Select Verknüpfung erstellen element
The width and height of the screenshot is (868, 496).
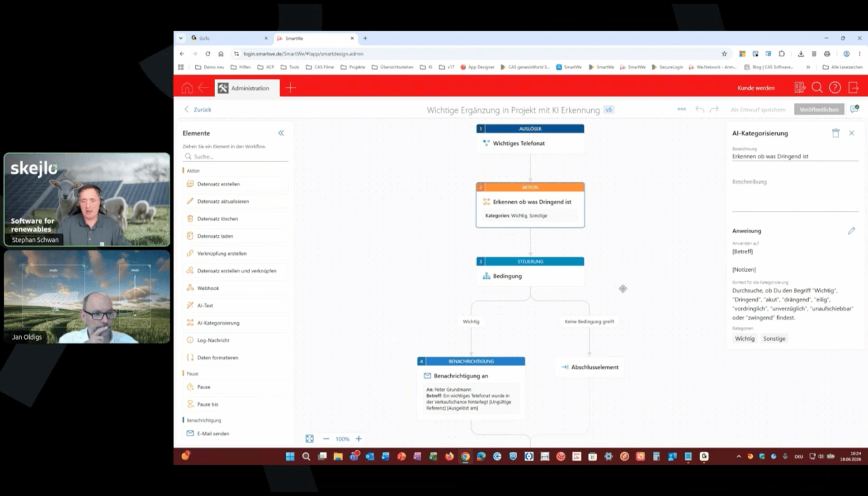(x=236, y=253)
